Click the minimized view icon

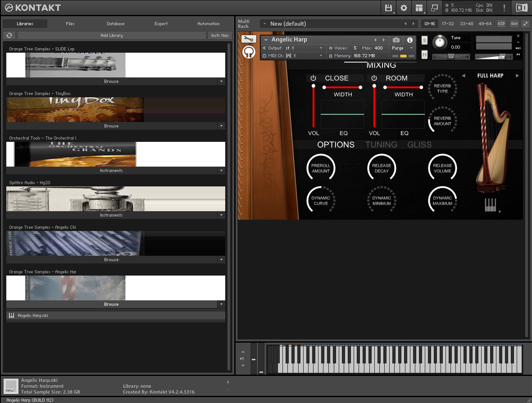click(x=434, y=8)
